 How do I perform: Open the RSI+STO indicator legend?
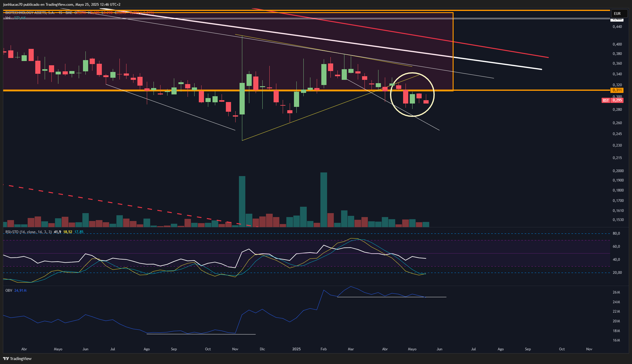[29, 232]
